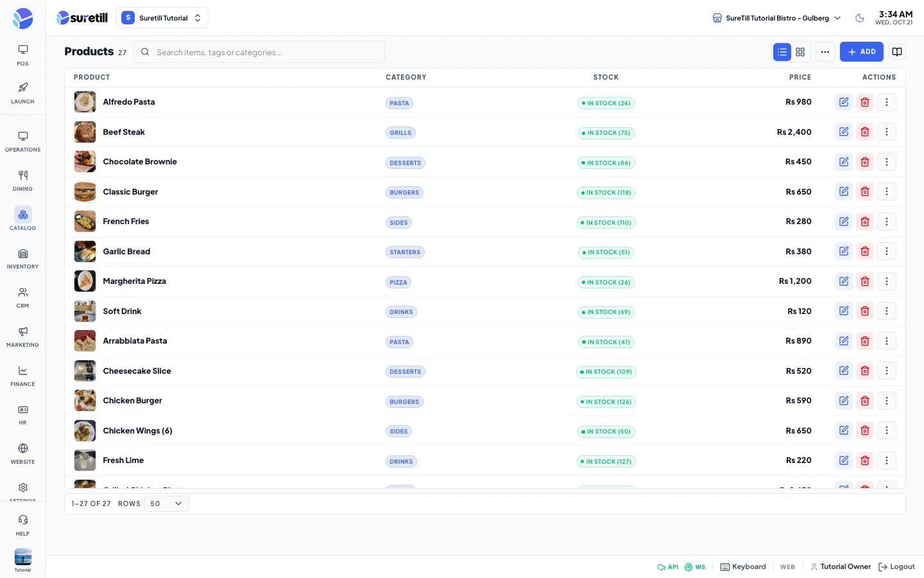The width and height of the screenshot is (924, 578).
Task: Edit Classic Burger product
Action: coord(844,191)
